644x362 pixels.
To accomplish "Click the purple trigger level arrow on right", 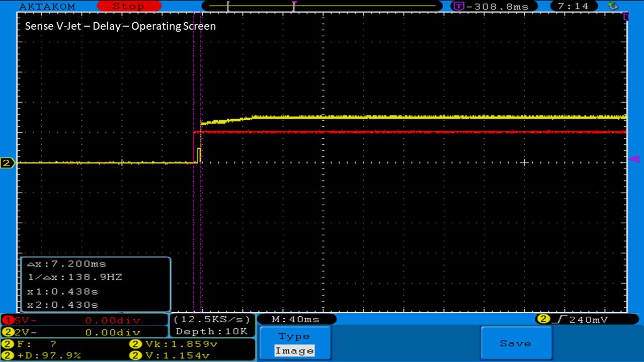I will point(634,159).
